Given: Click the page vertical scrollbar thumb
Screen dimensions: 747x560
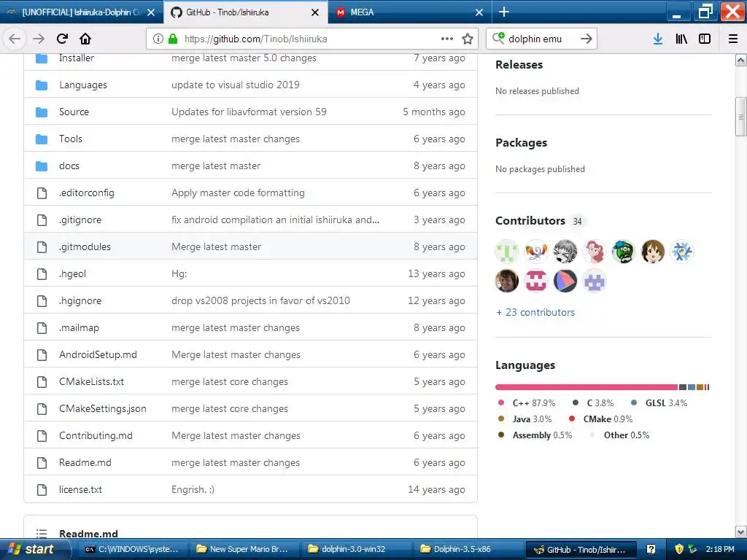Looking at the screenshot, I should click(741, 117).
